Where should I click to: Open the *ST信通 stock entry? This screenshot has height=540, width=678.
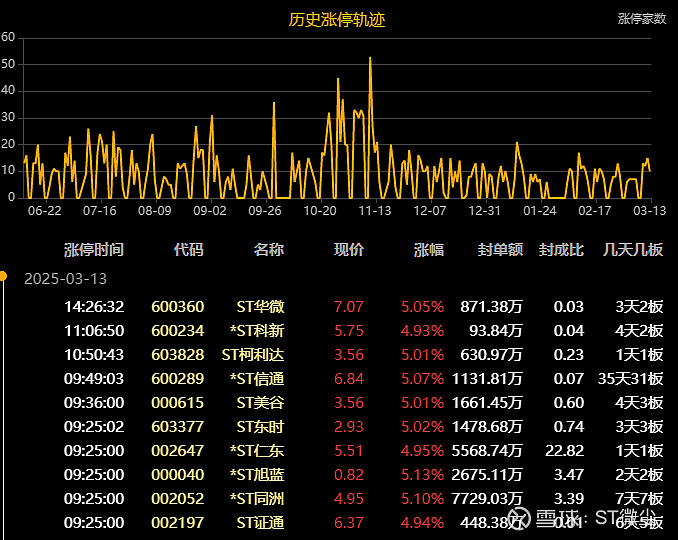(x=257, y=379)
